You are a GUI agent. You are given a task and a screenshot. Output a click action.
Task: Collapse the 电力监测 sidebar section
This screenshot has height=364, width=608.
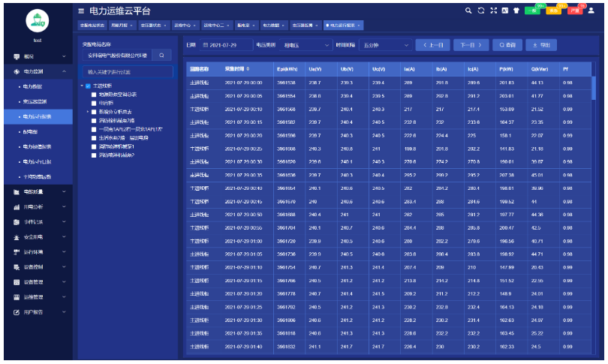pos(38,71)
